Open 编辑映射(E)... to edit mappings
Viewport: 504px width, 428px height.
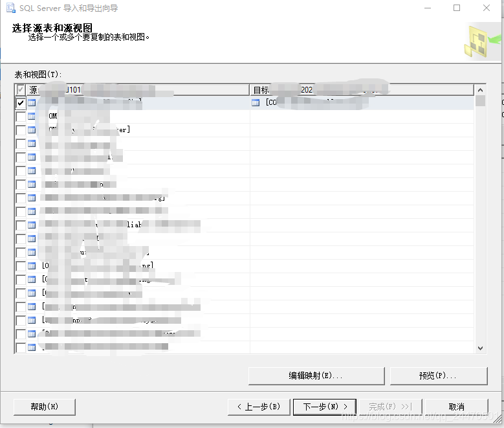click(316, 376)
